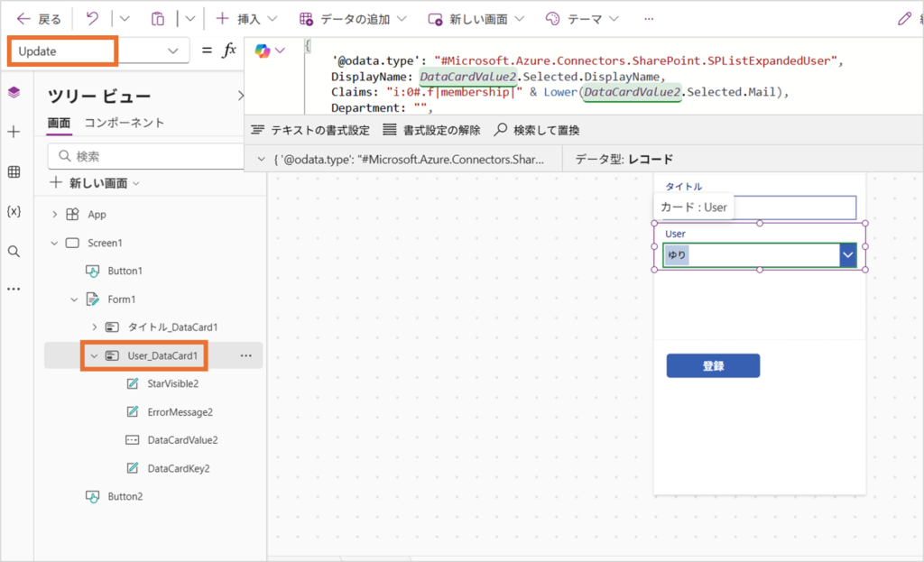Collapse the Form1 tree node

pyautogui.click(x=74, y=299)
